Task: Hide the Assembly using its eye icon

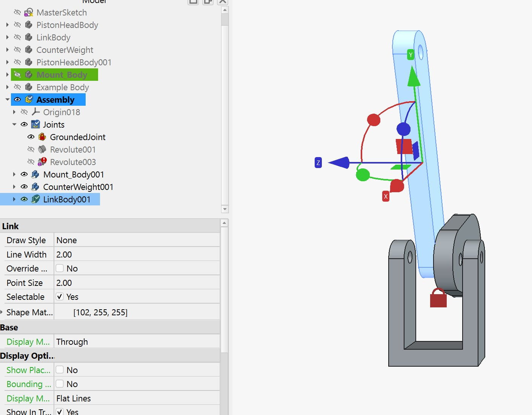Action: coord(17,100)
